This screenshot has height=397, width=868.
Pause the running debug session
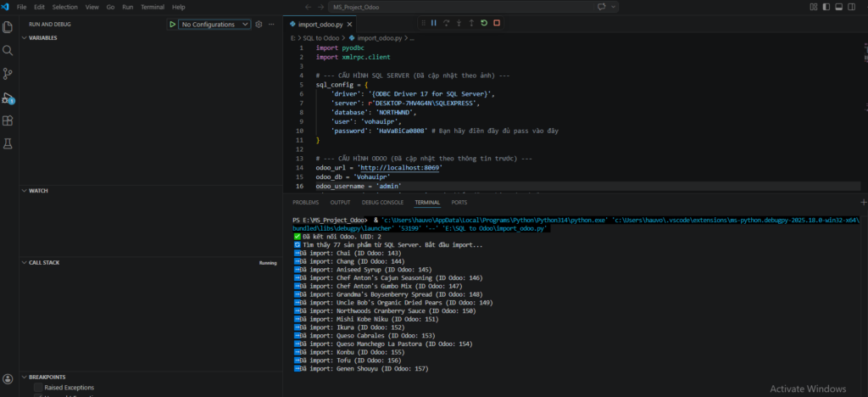pos(434,24)
